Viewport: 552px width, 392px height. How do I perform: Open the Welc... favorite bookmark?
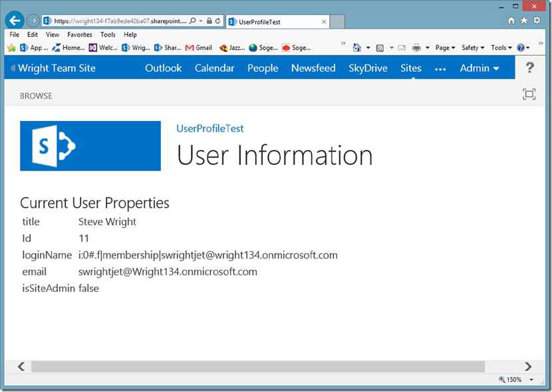(103, 47)
